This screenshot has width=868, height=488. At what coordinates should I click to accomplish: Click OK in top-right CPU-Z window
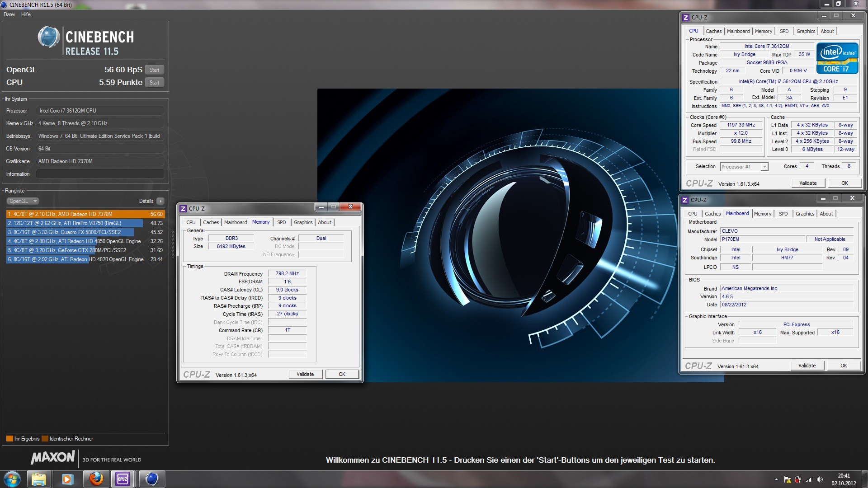pos(844,183)
